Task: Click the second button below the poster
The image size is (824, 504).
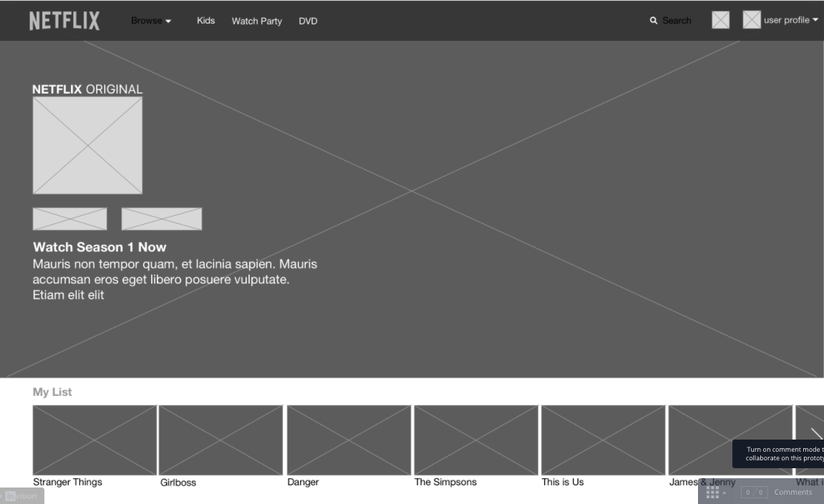Action: (x=161, y=218)
